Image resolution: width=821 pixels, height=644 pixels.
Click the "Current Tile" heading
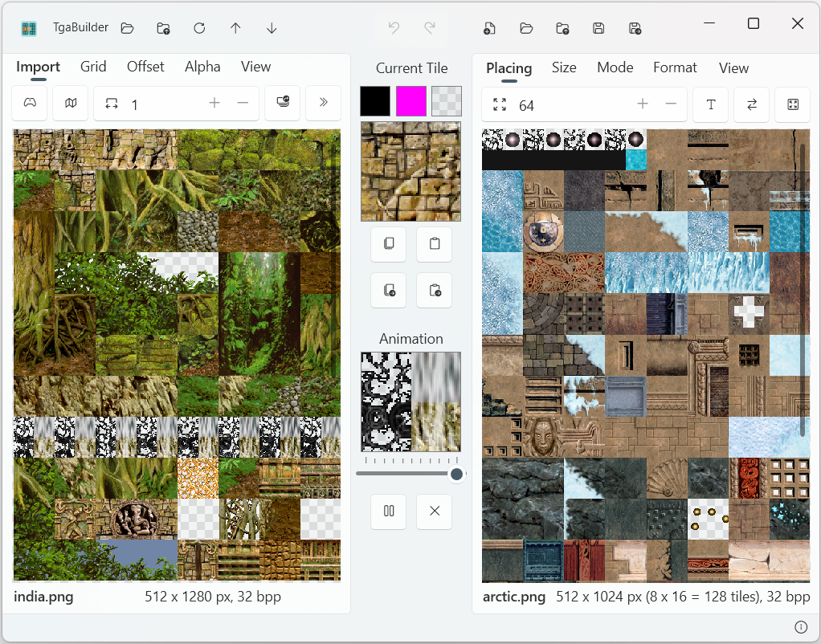(x=411, y=68)
